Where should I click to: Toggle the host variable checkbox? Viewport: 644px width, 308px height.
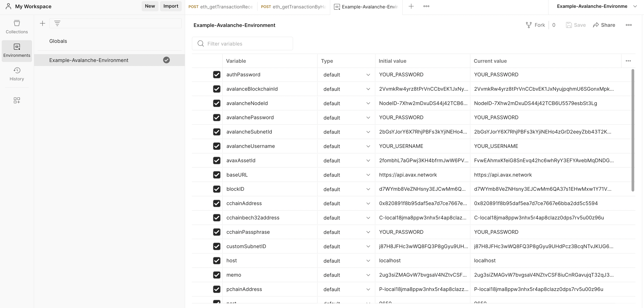(x=217, y=261)
